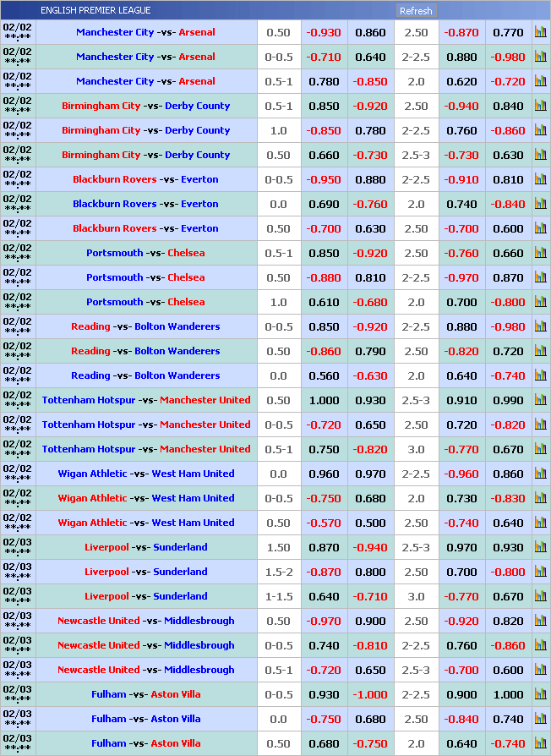This screenshot has height=756, width=551.
Task: Open chart icon for Blackburn Rovers-Everton 0.0 handicap row
Action: click(540, 205)
